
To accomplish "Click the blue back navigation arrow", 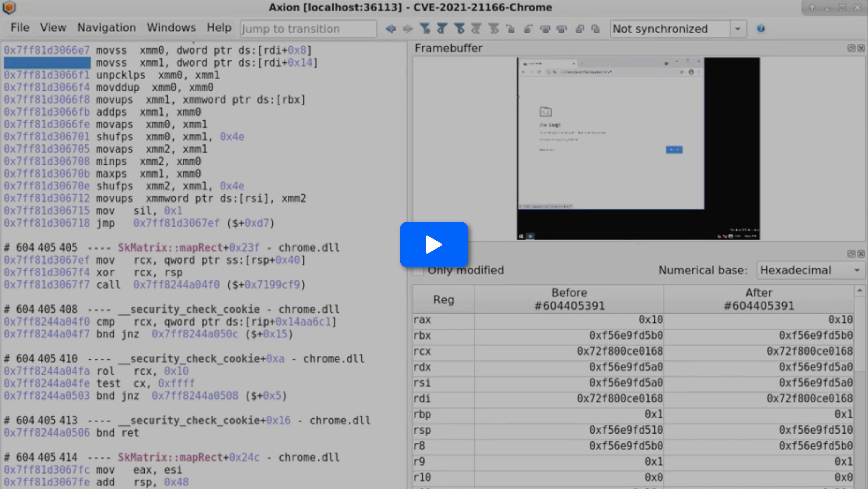I will [391, 29].
